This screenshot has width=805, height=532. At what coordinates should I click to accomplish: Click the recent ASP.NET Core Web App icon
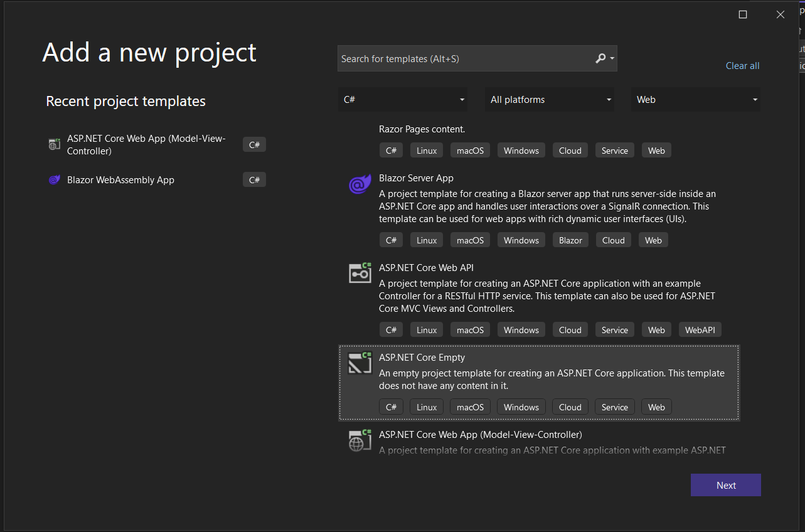point(55,144)
